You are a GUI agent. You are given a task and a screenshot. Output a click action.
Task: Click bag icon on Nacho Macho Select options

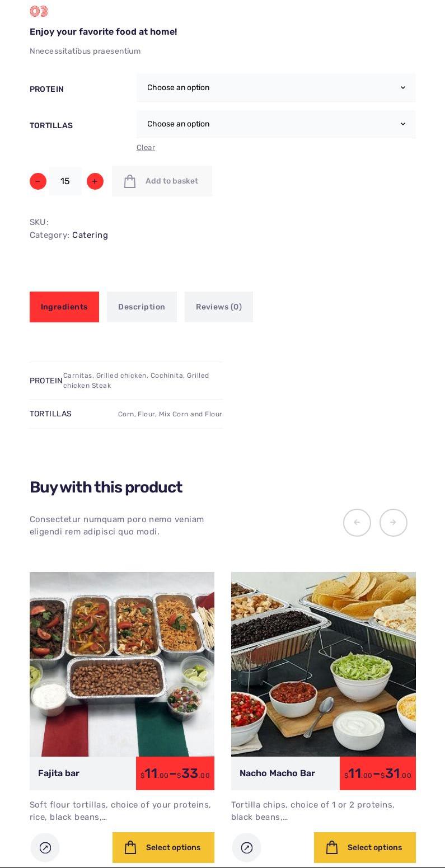(332, 847)
